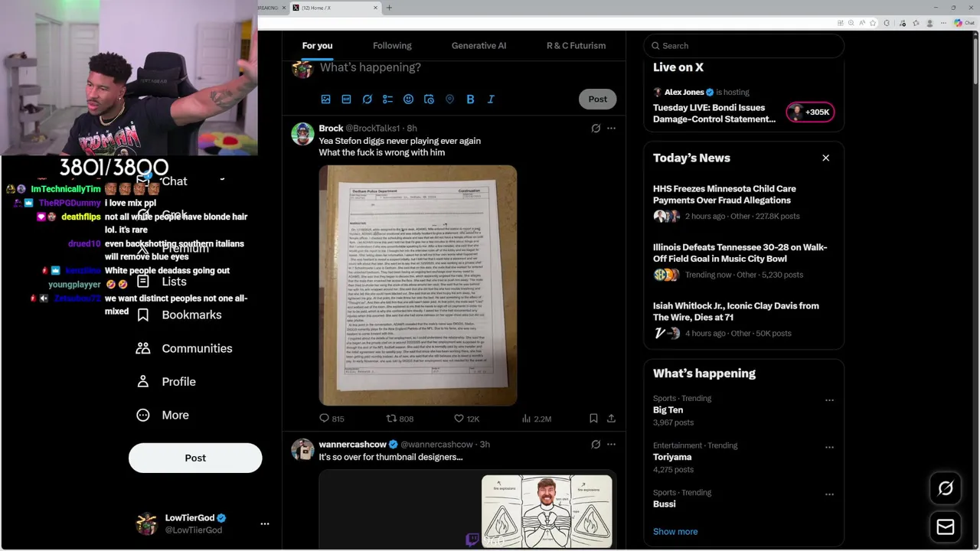This screenshot has height=551, width=980.
Task: Apply italic formatting in composer
Action: [x=491, y=99]
